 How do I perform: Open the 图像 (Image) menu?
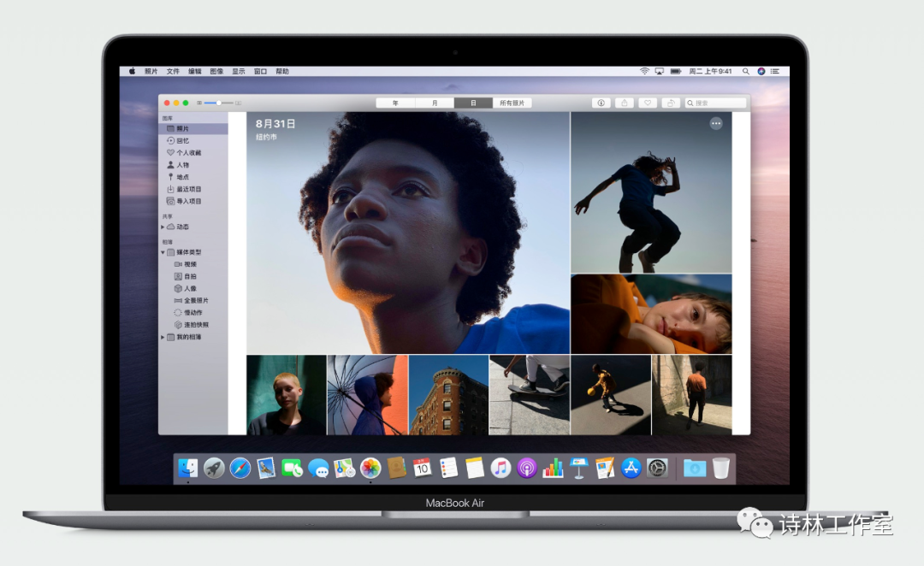point(216,71)
